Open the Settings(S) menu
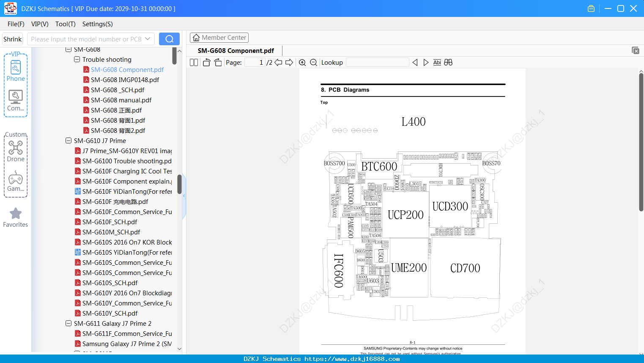This screenshot has height=363, width=644. (98, 24)
